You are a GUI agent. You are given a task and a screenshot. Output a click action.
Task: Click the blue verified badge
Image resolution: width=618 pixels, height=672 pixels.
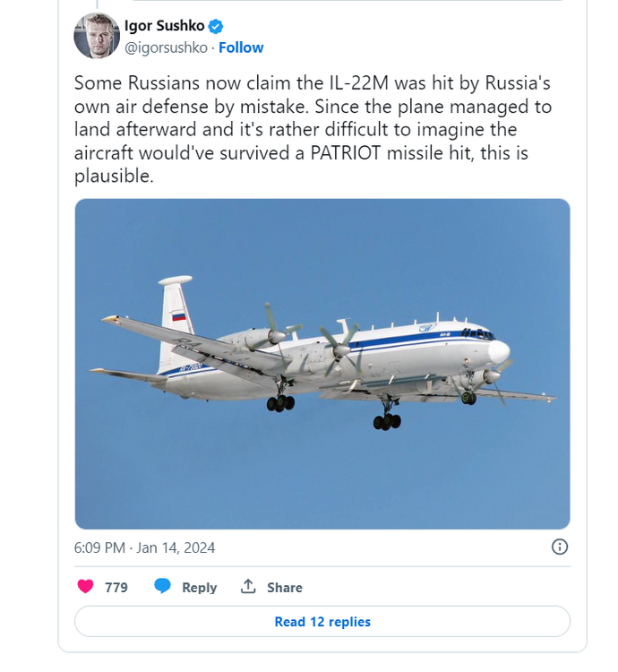217,26
